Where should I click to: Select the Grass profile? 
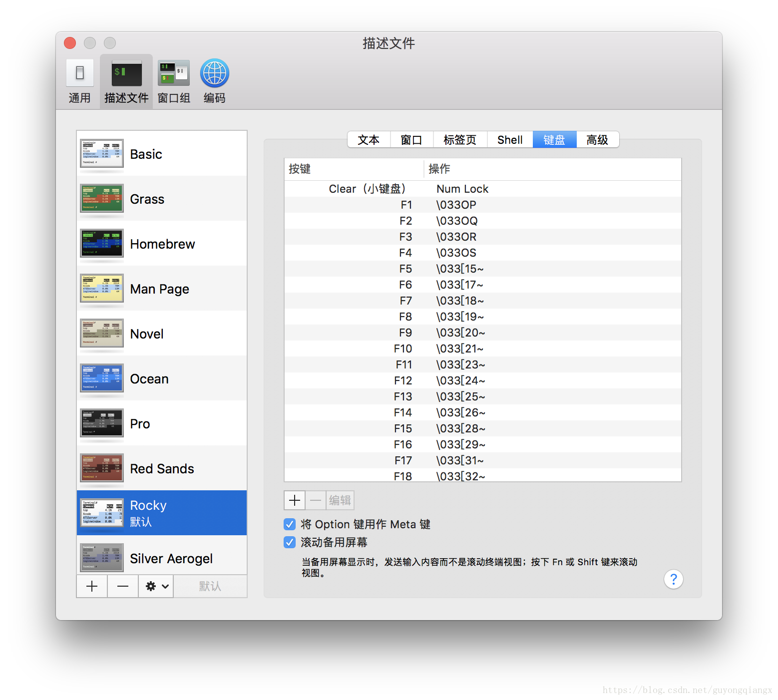(x=162, y=199)
